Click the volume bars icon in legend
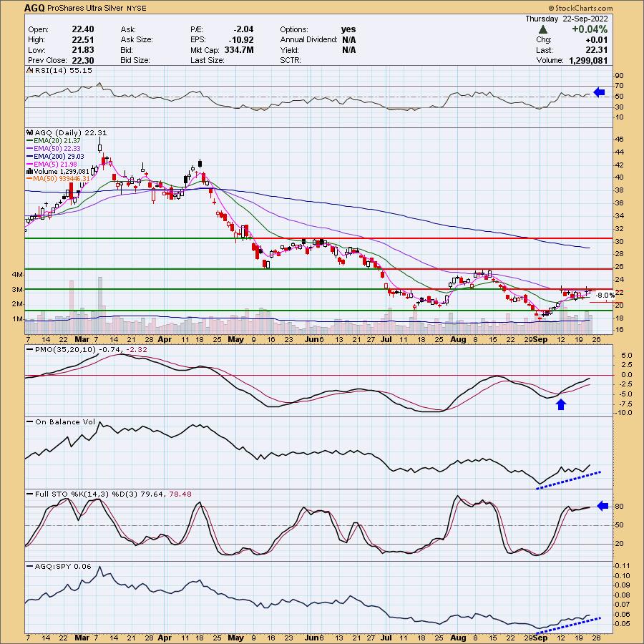 point(29,171)
